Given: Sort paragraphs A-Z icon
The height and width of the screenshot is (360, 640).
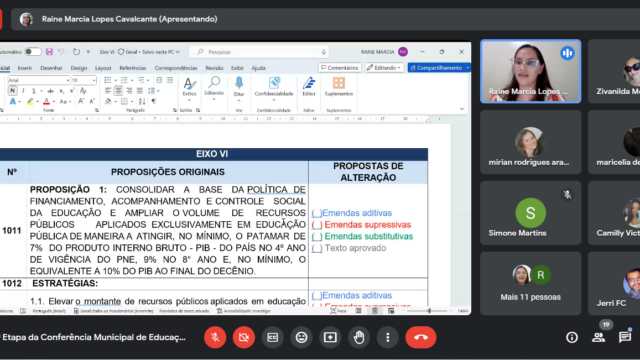Looking at the screenshot, I should 142,101.
